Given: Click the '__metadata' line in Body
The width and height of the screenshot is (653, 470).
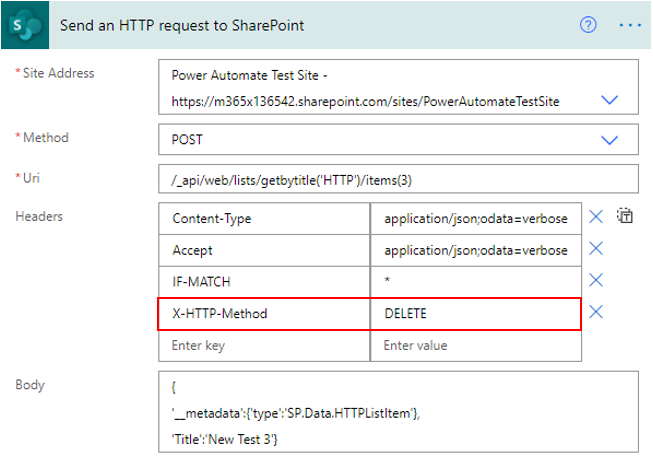Looking at the screenshot, I should 296,413.
